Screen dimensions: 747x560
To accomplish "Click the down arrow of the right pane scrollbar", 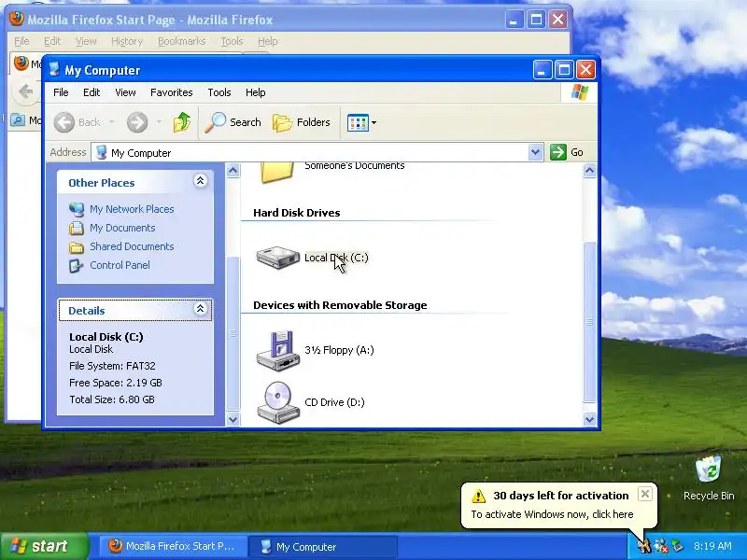I will [589, 419].
